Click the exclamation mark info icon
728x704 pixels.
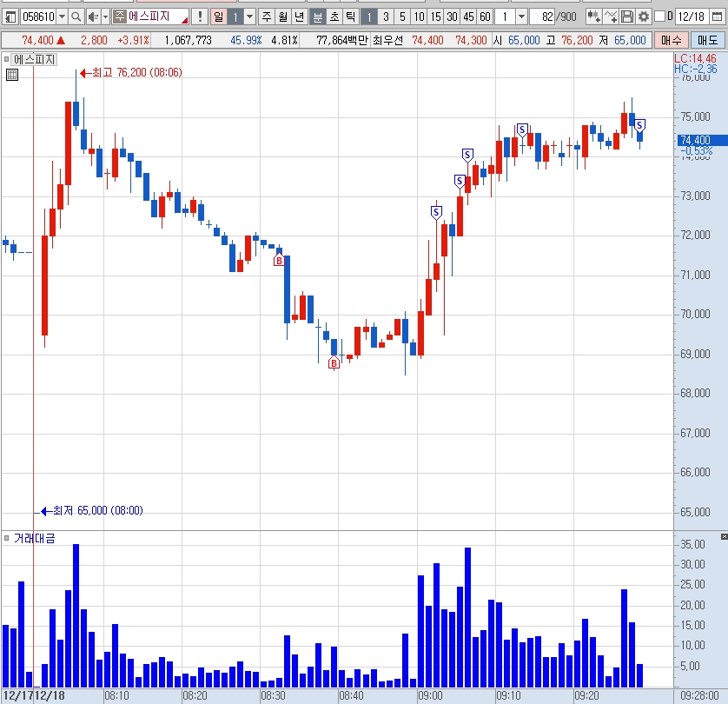(200, 17)
